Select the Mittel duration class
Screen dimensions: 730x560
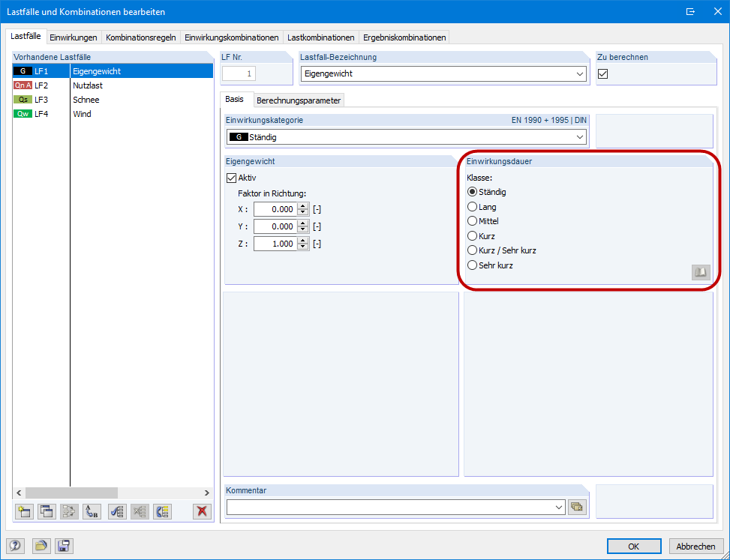483,221
